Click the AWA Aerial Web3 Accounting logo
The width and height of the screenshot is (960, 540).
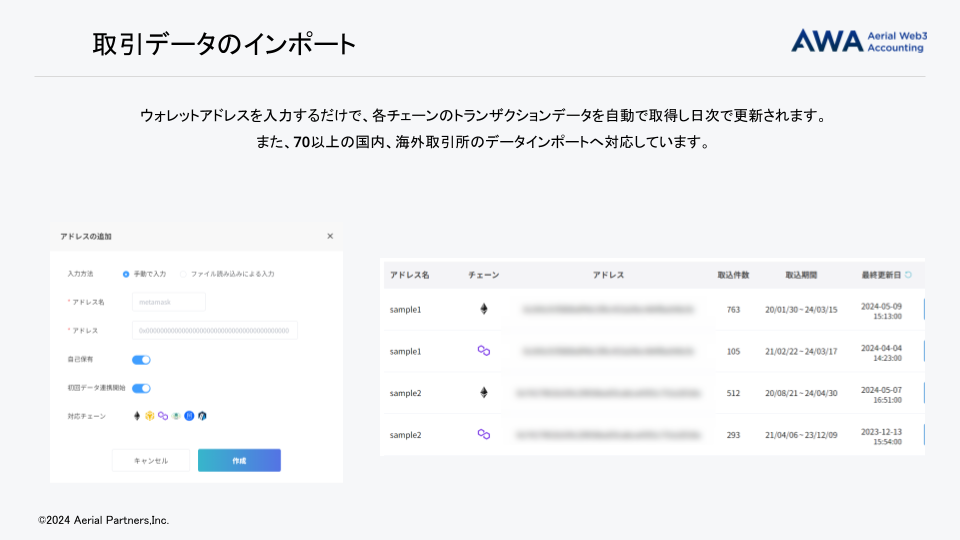859,41
